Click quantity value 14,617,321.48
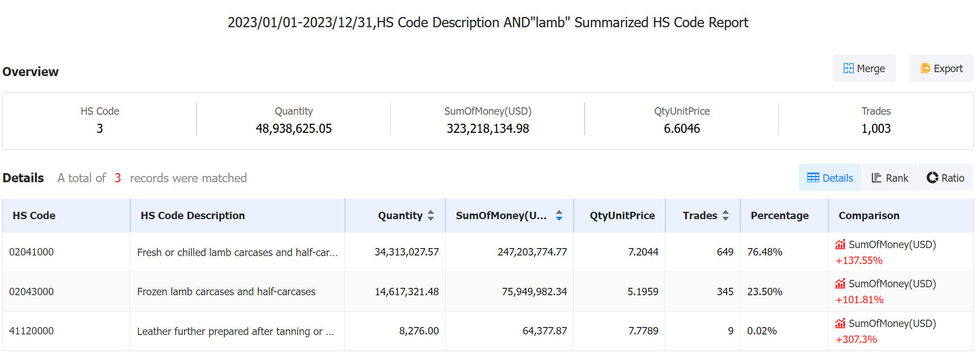The image size is (980, 352). 407,292
